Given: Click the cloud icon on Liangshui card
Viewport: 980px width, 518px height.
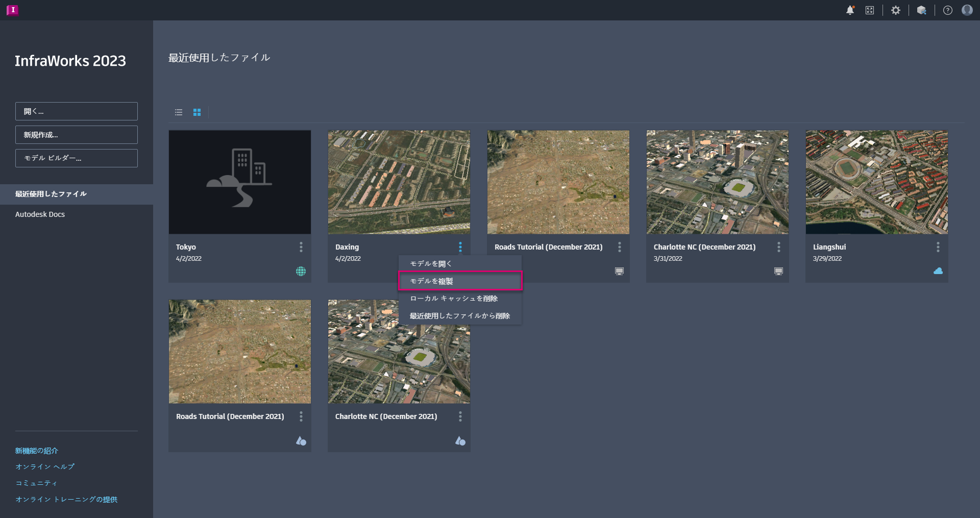Looking at the screenshot, I should [938, 271].
